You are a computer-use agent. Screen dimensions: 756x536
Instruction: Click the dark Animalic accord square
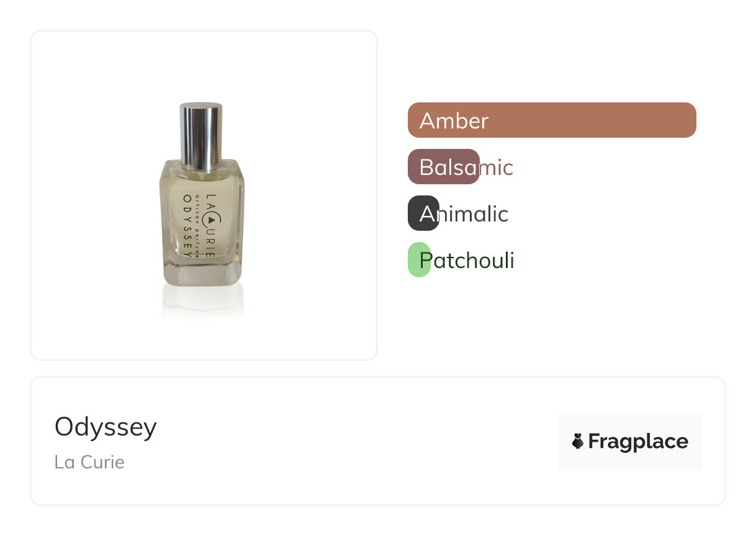(423, 213)
